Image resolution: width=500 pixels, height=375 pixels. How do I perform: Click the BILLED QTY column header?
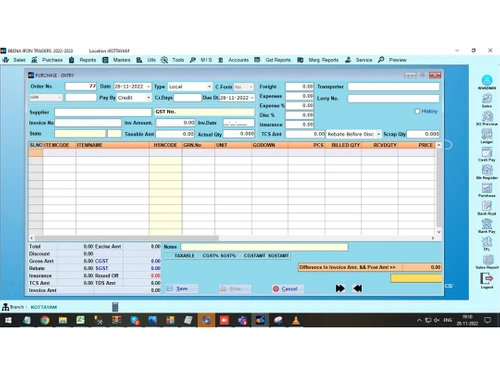click(x=343, y=145)
